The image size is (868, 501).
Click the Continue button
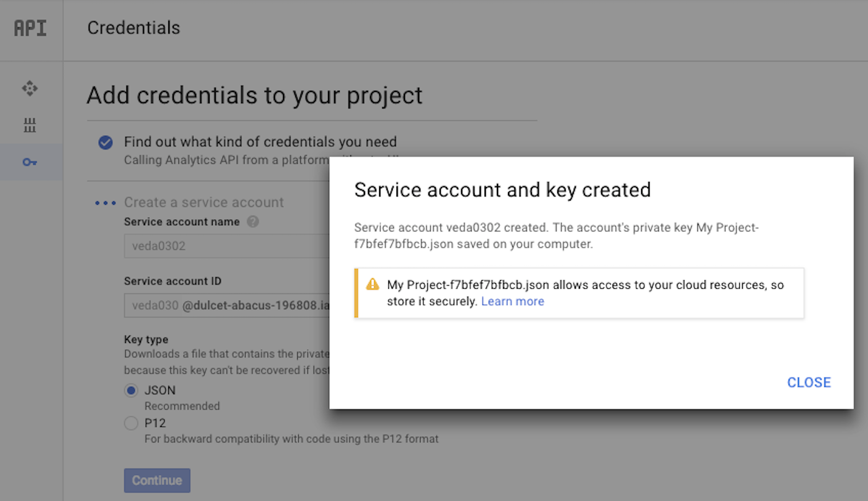coord(157,481)
